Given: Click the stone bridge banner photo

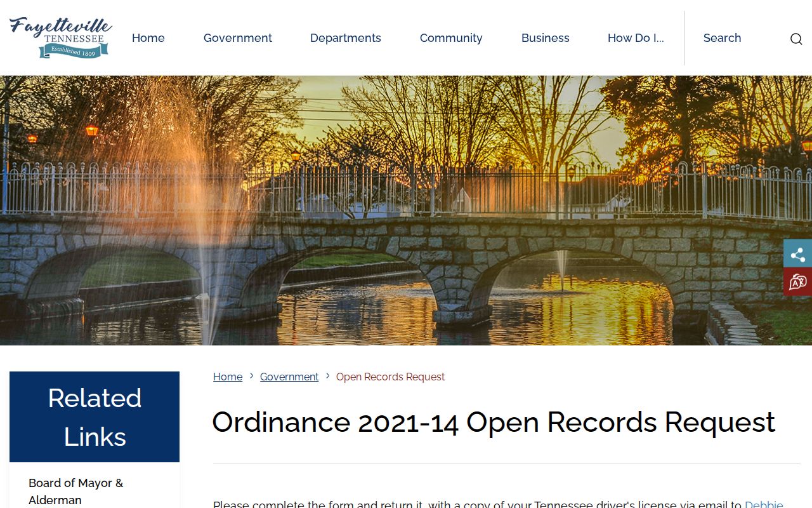Looking at the screenshot, I should tap(406, 210).
